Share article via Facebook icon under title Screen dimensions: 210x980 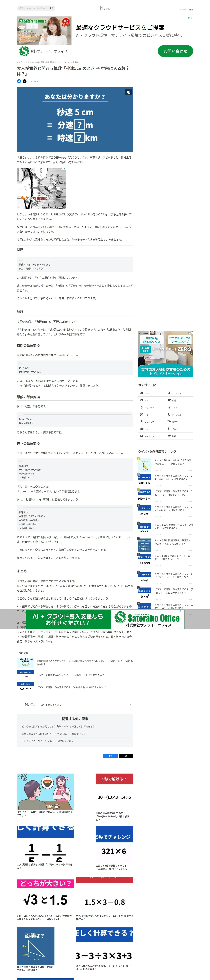coord(19,81)
